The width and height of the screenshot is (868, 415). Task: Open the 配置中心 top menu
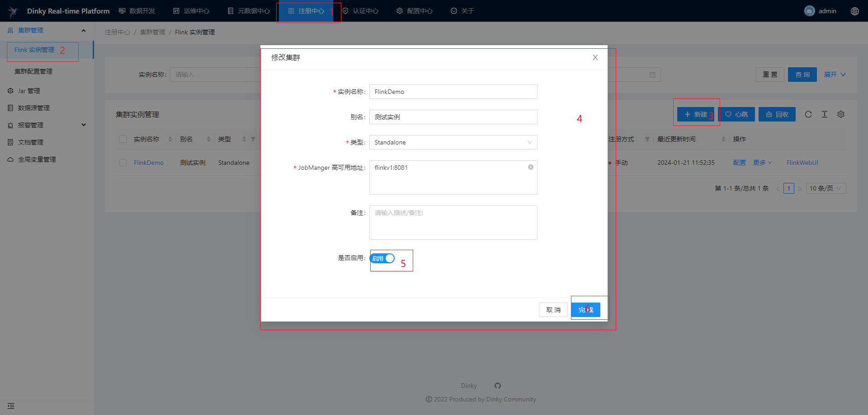tap(415, 11)
